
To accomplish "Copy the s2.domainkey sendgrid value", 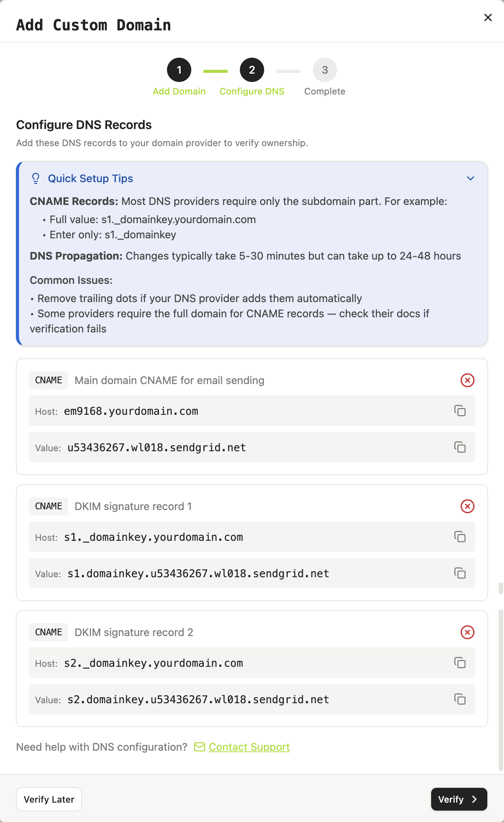I will click(460, 699).
